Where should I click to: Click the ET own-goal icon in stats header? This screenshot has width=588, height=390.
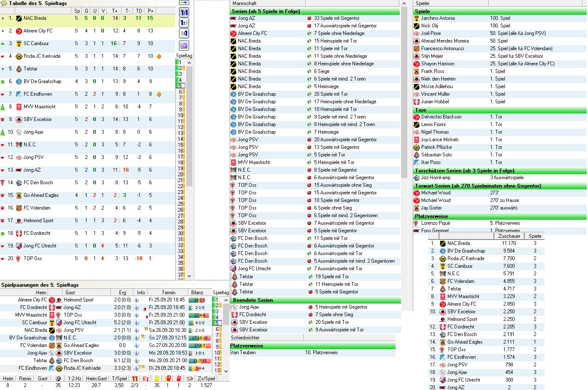pos(146,378)
